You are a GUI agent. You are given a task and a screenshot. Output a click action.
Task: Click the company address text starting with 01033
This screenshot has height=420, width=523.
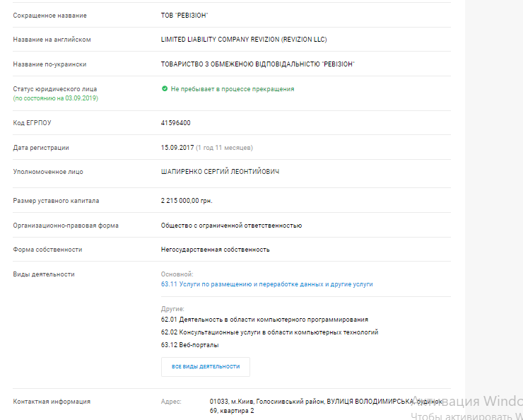pos(325,402)
